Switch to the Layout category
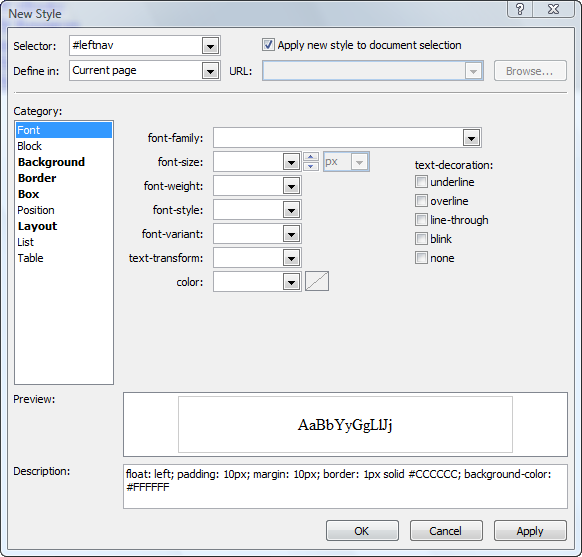The height and width of the screenshot is (557, 582). pos(37,226)
